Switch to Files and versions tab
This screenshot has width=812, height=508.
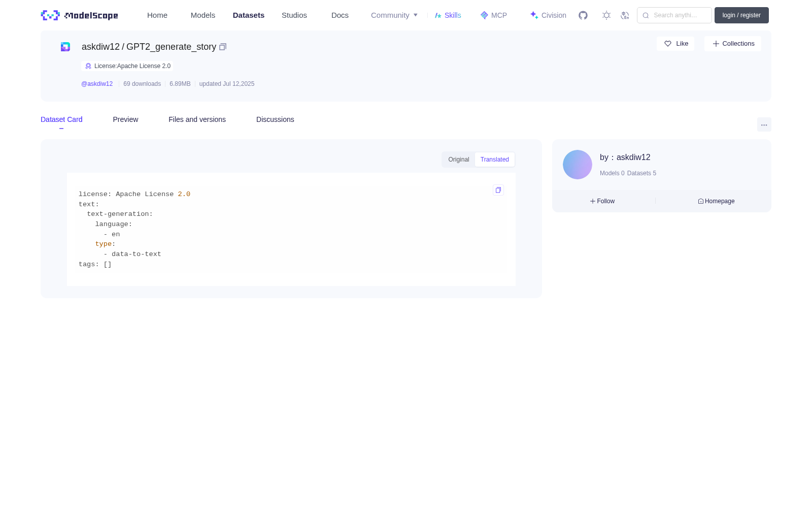pos(197,119)
